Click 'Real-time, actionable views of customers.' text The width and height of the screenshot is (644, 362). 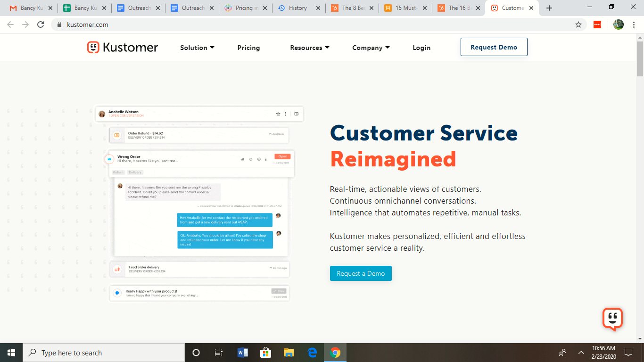[405, 189]
